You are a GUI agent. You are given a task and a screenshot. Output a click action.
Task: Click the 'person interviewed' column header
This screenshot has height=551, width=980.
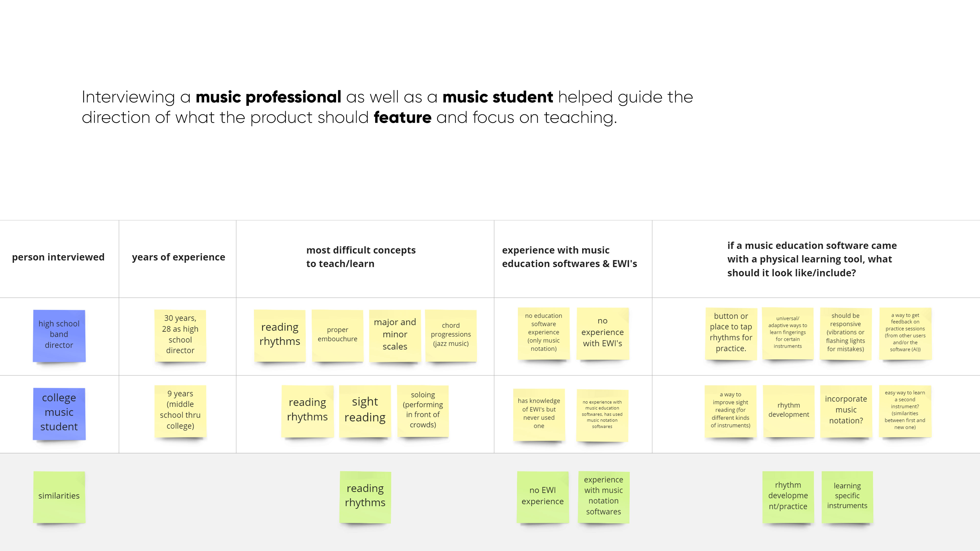pos(58,257)
